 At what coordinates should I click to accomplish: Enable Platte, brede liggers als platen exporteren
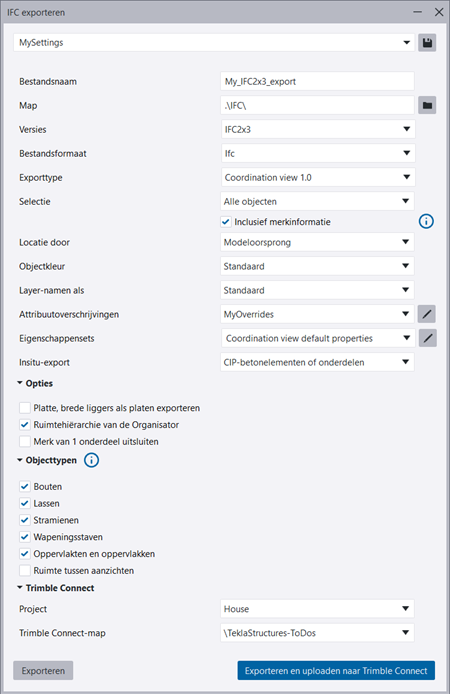point(25,408)
